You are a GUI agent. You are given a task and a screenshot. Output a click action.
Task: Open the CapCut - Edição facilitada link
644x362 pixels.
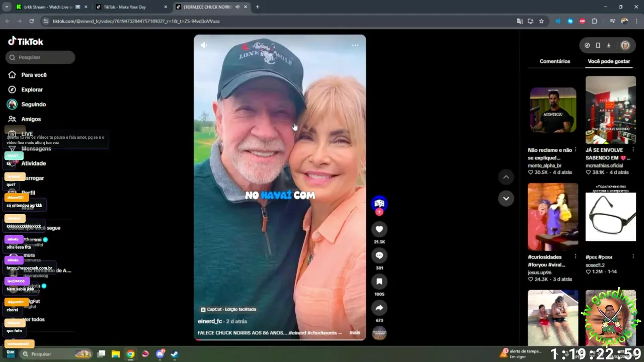click(x=228, y=310)
